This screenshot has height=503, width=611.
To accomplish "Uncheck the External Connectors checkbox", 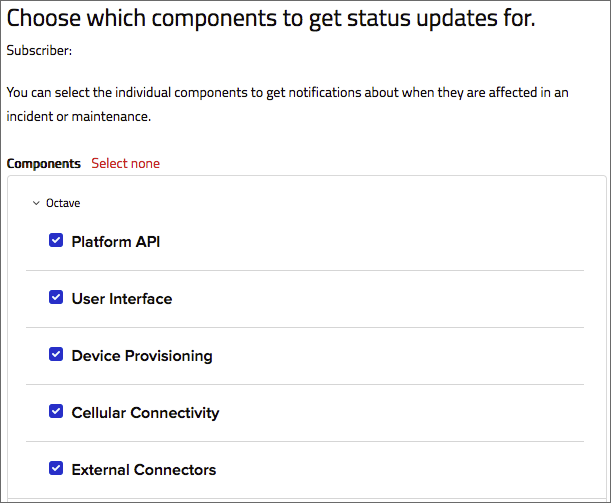I will pyautogui.click(x=56, y=469).
